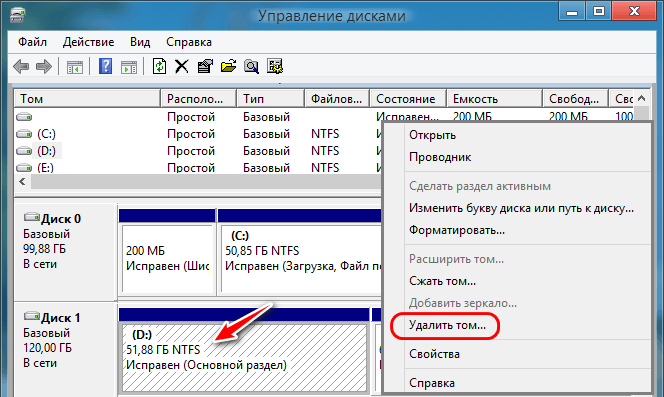Choose Проводник from the context menu
The image size is (664, 397).
pos(440,157)
